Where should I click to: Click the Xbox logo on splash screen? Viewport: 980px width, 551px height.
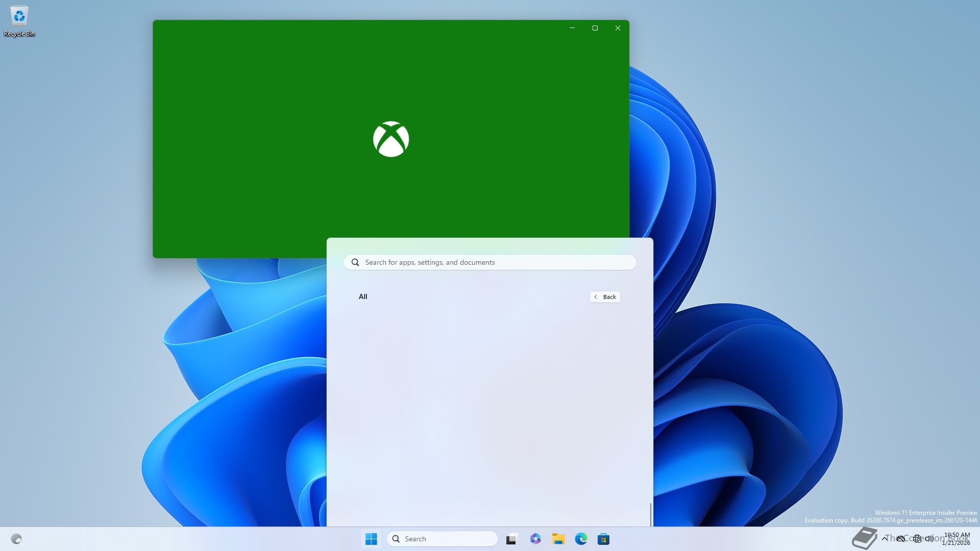pyautogui.click(x=391, y=139)
